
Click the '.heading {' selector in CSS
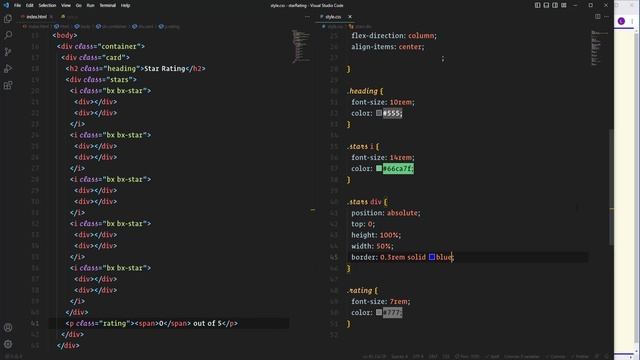tap(365, 91)
